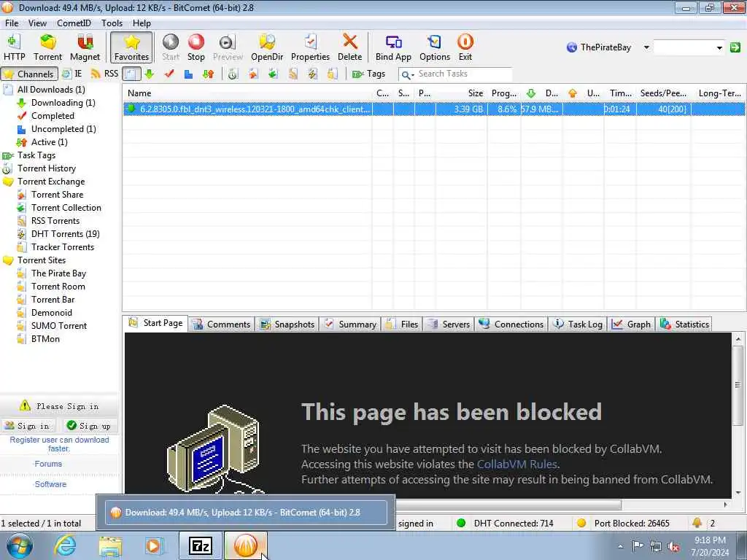The height and width of the screenshot is (560, 747).
Task: Open the CometID menu
Action: pos(74,23)
